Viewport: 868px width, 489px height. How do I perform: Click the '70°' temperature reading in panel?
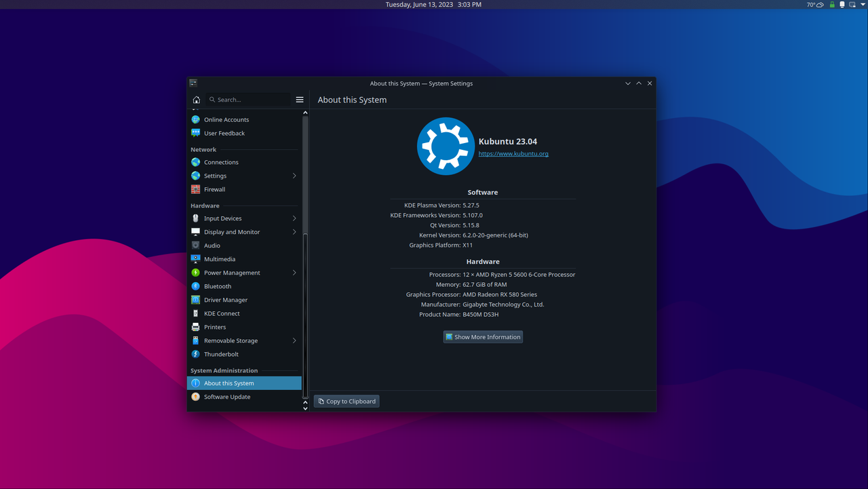tap(810, 5)
